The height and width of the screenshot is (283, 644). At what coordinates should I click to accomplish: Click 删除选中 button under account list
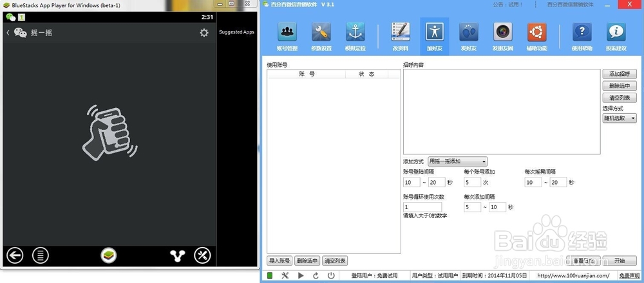[307, 260]
